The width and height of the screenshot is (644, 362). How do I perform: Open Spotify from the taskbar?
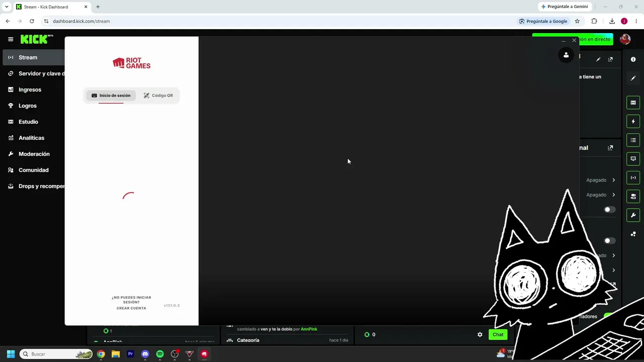point(160,354)
